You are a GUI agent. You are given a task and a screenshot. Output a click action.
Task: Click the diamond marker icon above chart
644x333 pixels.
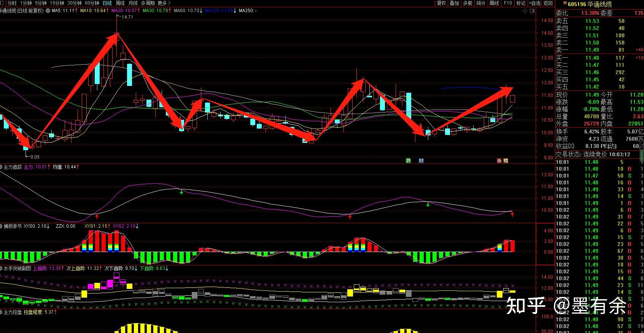tap(525, 11)
